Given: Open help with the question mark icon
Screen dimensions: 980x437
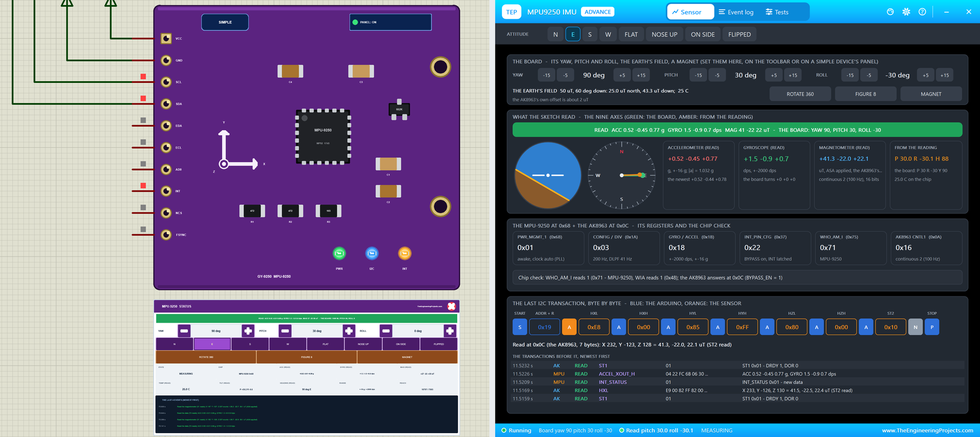Looking at the screenshot, I should [x=922, y=12].
